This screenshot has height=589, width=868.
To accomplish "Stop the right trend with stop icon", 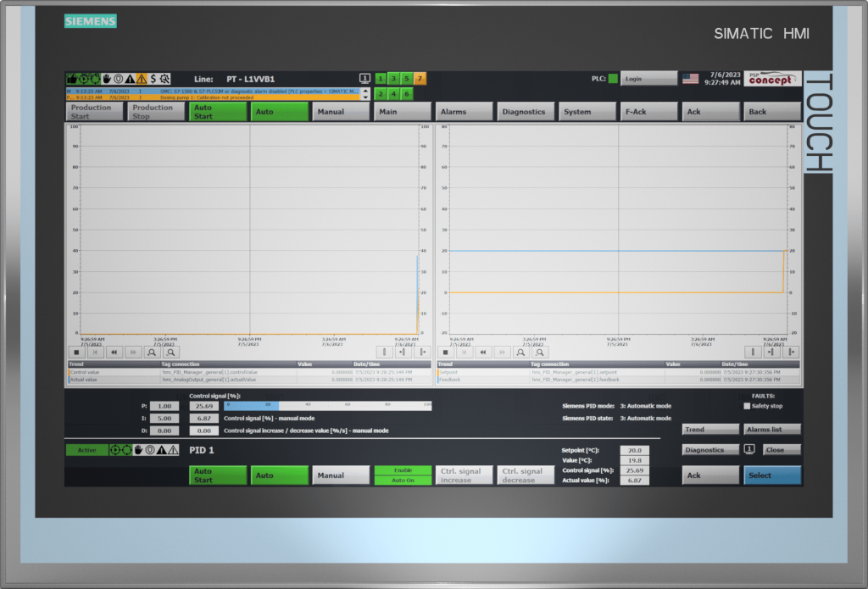I will (x=446, y=352).
